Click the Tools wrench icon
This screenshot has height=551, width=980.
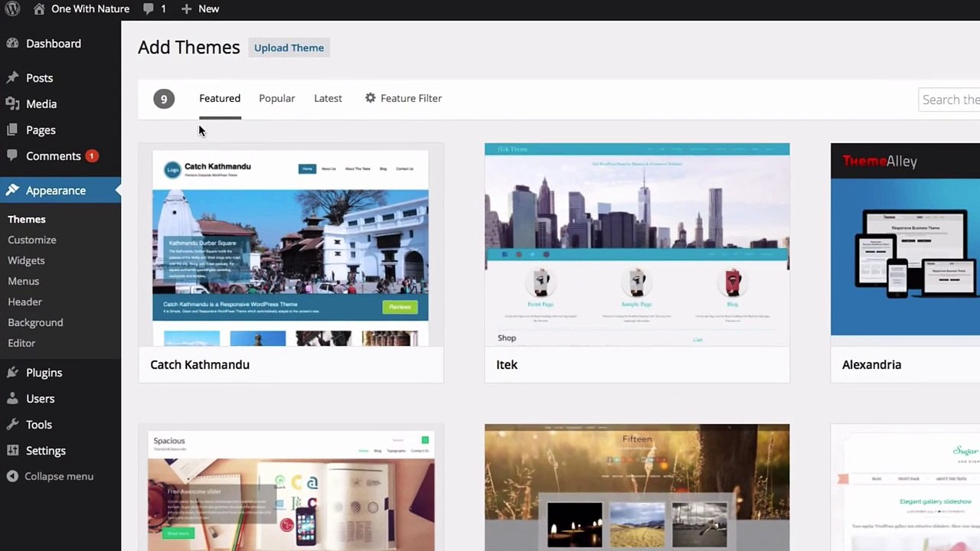12,425
